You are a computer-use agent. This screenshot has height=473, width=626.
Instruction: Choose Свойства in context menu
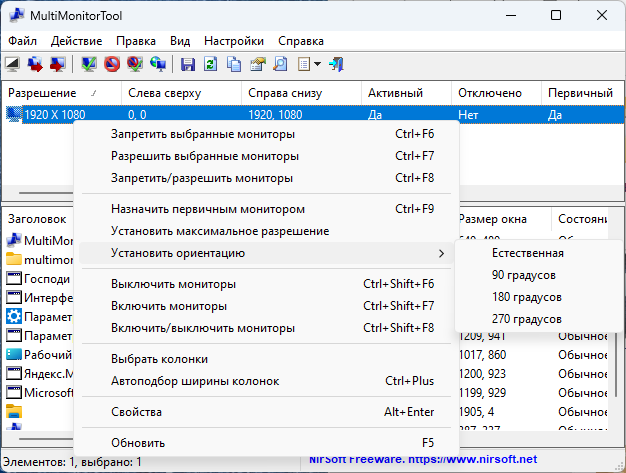tap(266, 412)
